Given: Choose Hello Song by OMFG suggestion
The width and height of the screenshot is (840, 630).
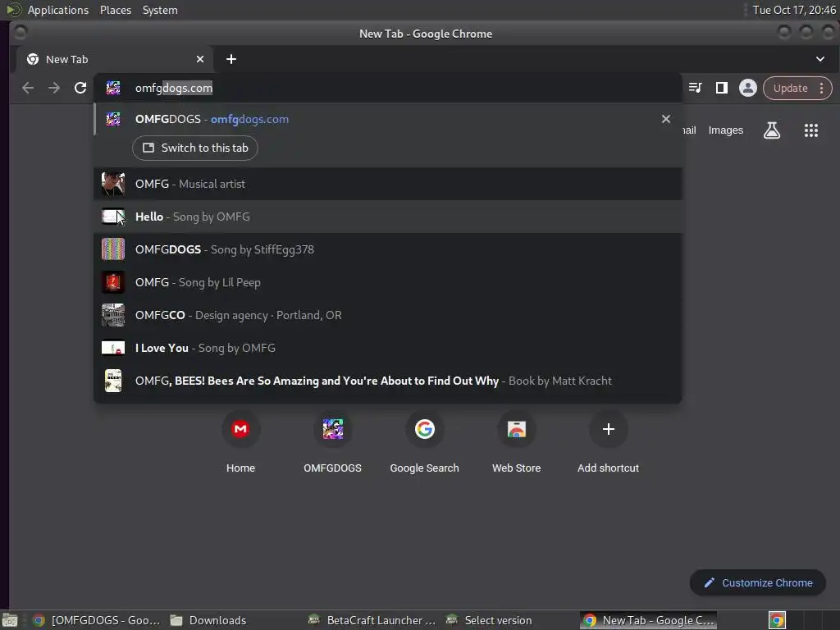Looking at the screenshot, I should [388, 217].
